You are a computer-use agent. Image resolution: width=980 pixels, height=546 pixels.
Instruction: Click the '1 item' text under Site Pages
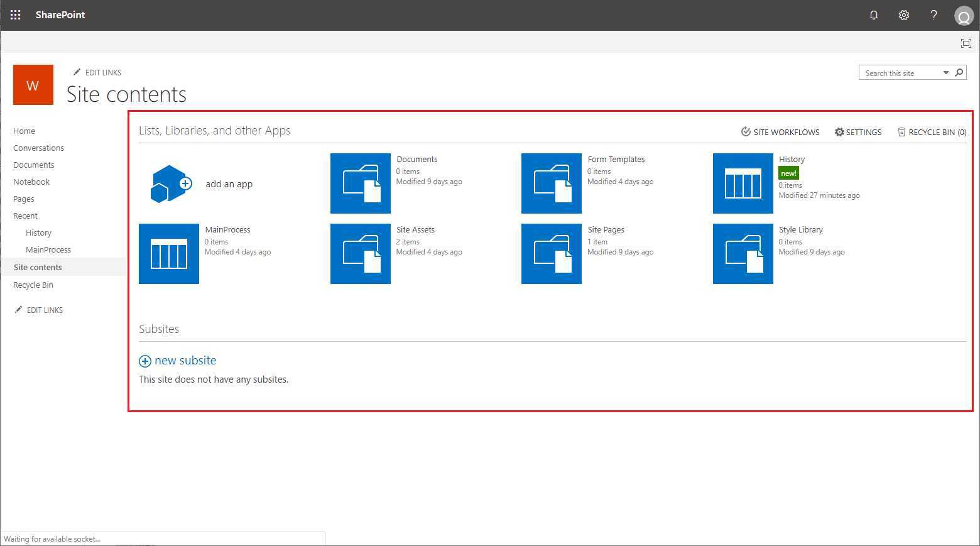597,241
